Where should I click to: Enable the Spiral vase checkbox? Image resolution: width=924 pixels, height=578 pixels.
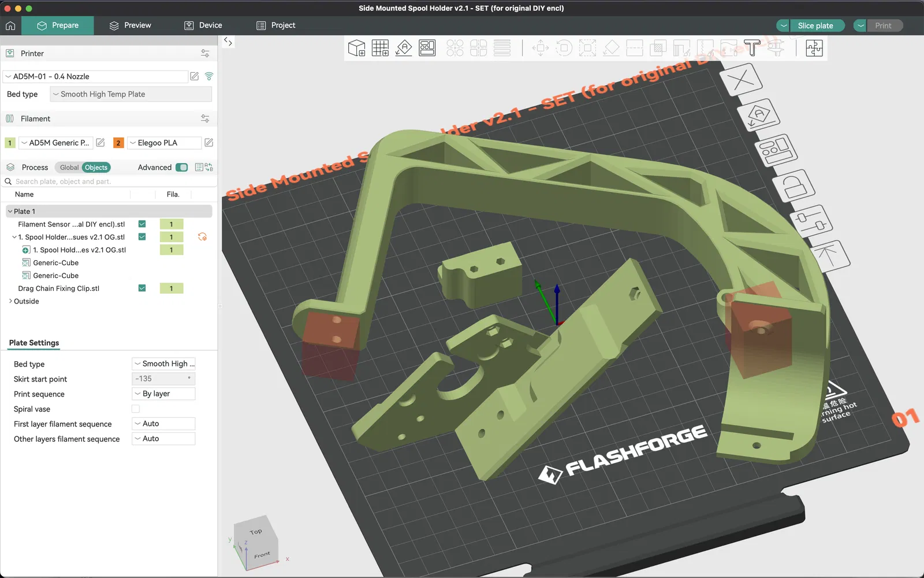136,409
